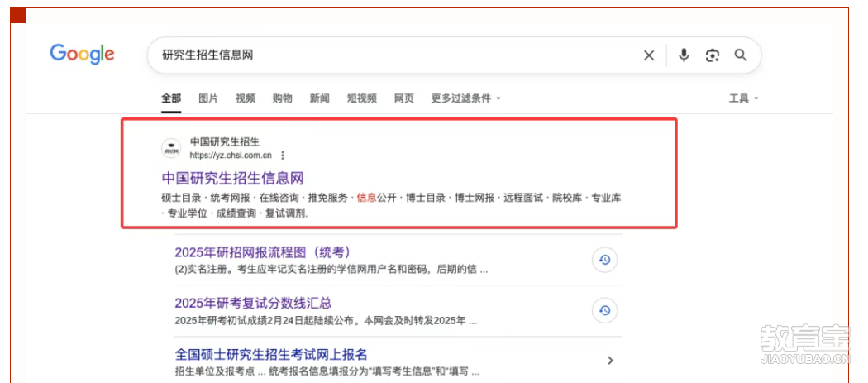Click the snippet text 博士目录
This screenshot has width=868, height=383.
[426, 198]
